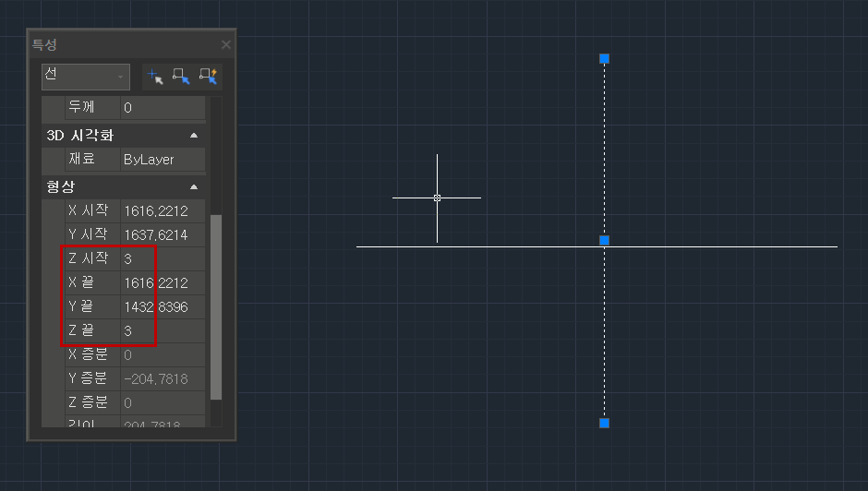Screen dimensions: 868x491
Task: Select the midpoint grip of the dashed line
Action: (605, 240)
